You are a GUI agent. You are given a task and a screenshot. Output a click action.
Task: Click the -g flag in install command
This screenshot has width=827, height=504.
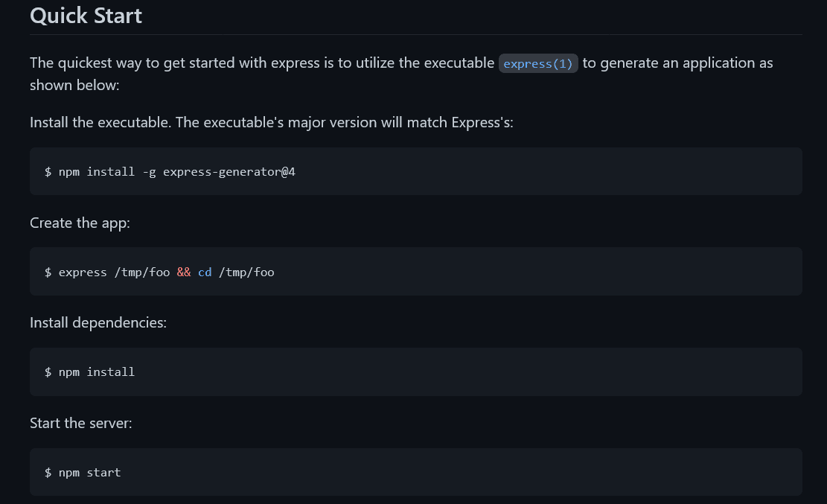149,172
